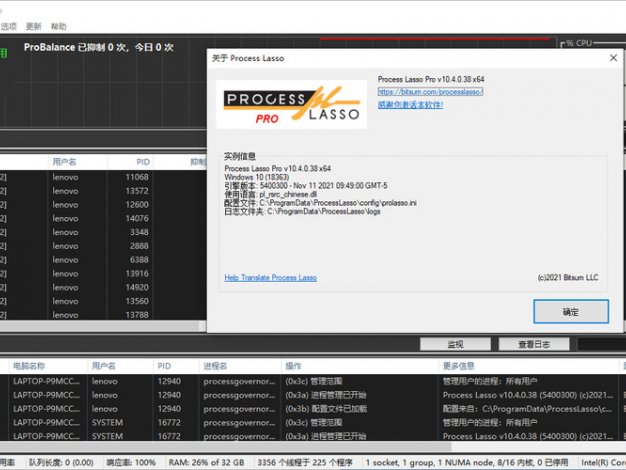This screenshot has width=626, height=470.
Task: Click the 配置文件 prolasso.ini path text
Action: 320,203
